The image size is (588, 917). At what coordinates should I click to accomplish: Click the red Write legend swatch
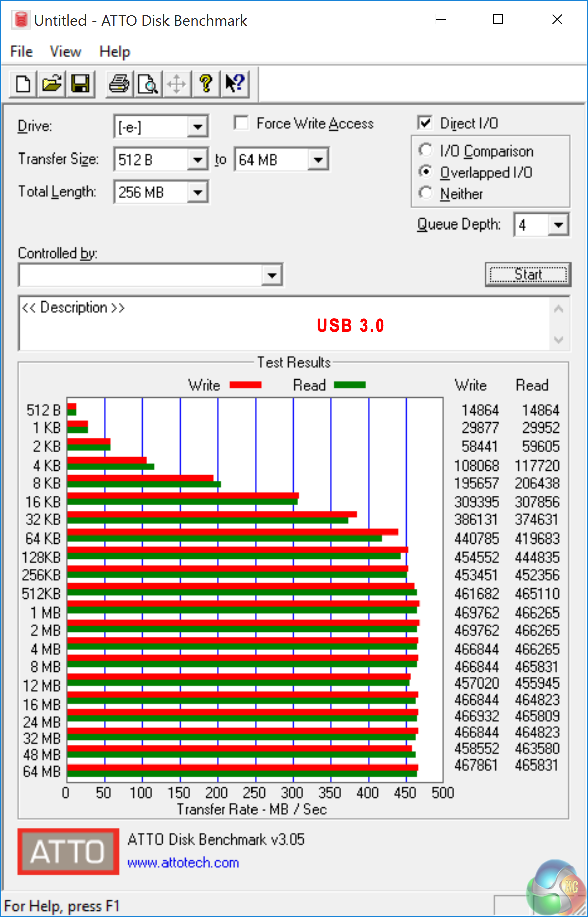[x=245, y=385]
